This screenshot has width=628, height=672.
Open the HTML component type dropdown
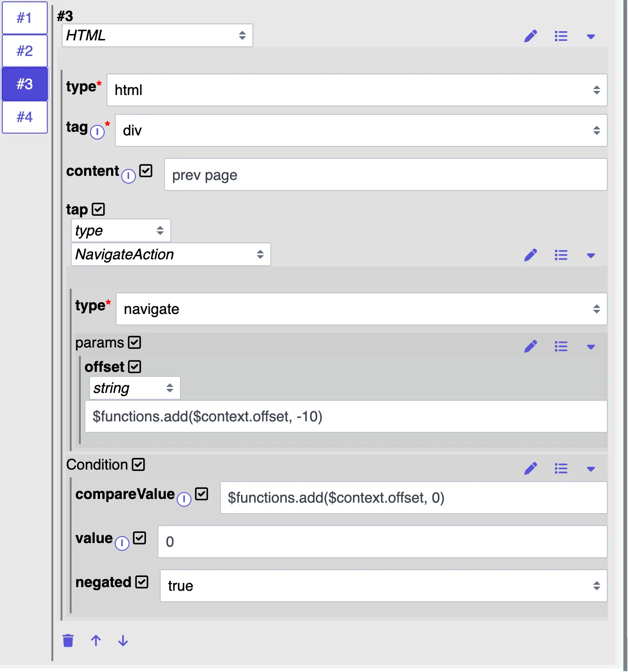(x=157, y=35)
